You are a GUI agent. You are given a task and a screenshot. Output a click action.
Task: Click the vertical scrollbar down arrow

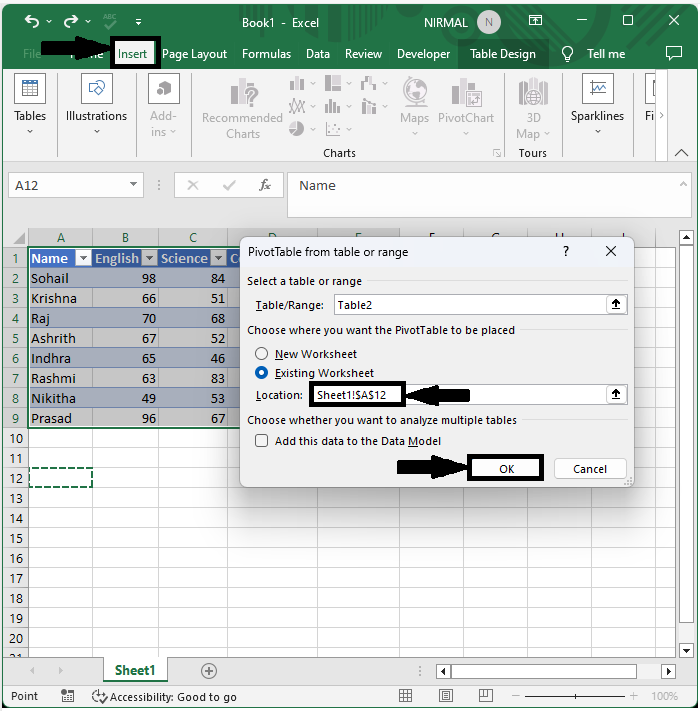[x=686, y=650]
